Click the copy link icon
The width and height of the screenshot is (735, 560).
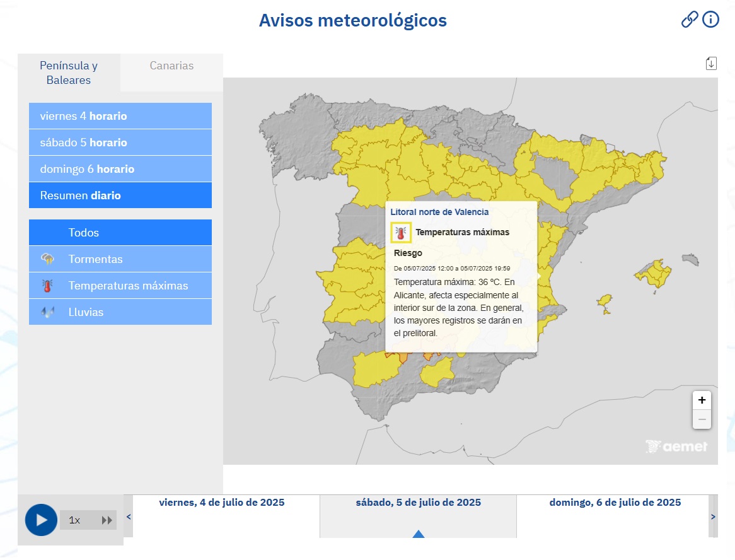(x=690, y=20)
